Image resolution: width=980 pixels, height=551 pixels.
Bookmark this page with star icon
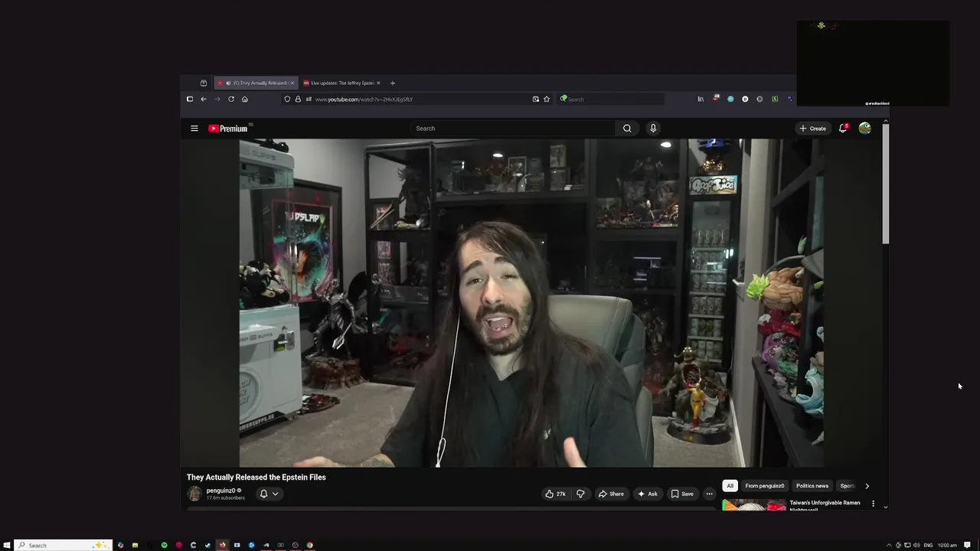pos(547,99)
